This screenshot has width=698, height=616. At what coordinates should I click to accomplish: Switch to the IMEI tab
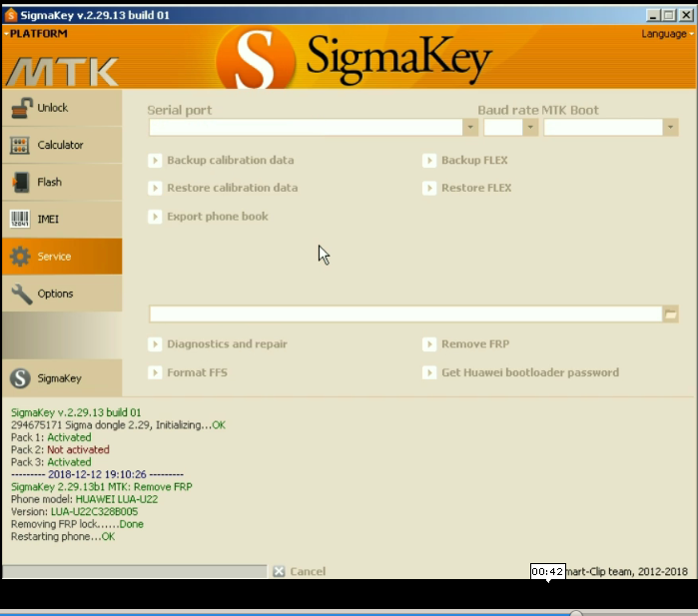62,219
